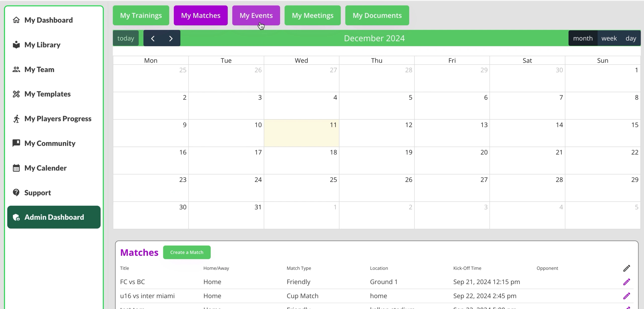Select December 11 calendar cell
This screenshot has width=644, height=309.
(301, 133)
